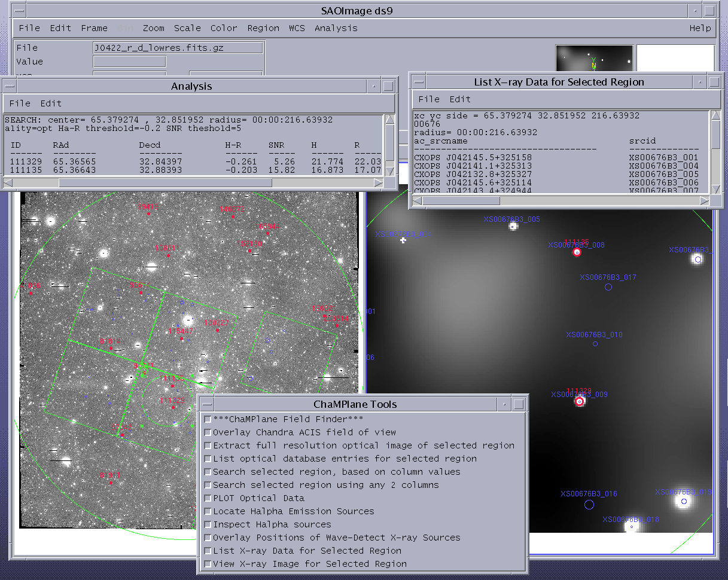The image size is (728, 580).
Task: Click List X-ray Data horizontal scrollbar
Action: (x=561, y=200)
